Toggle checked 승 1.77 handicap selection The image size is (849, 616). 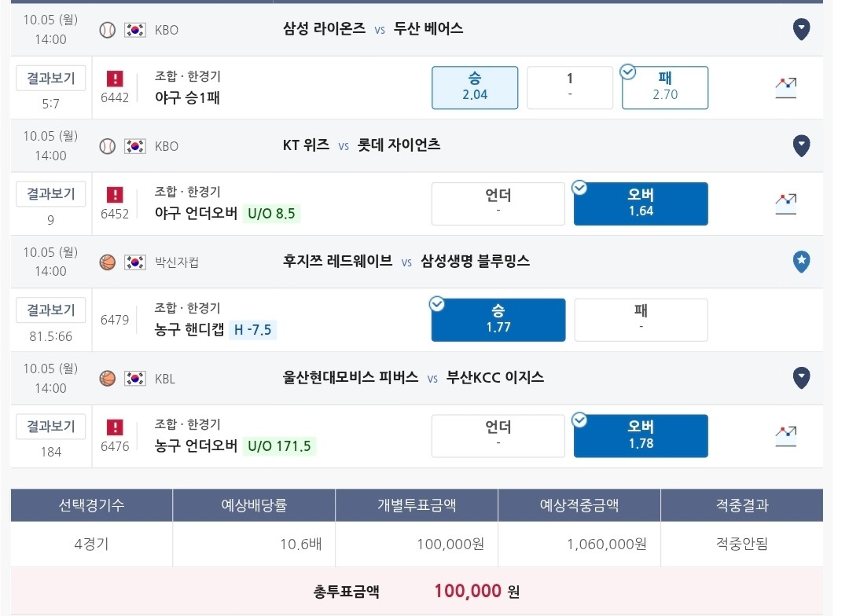[498, 320]
